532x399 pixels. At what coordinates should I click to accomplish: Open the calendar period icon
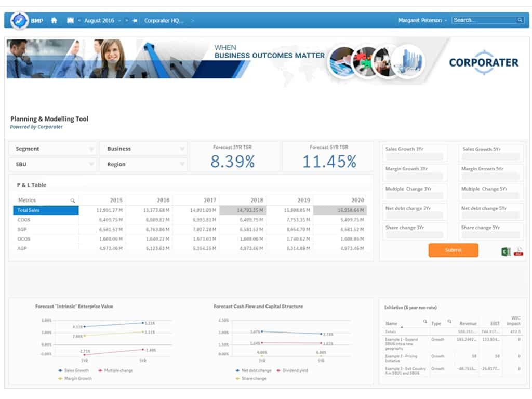pos(71,21)
